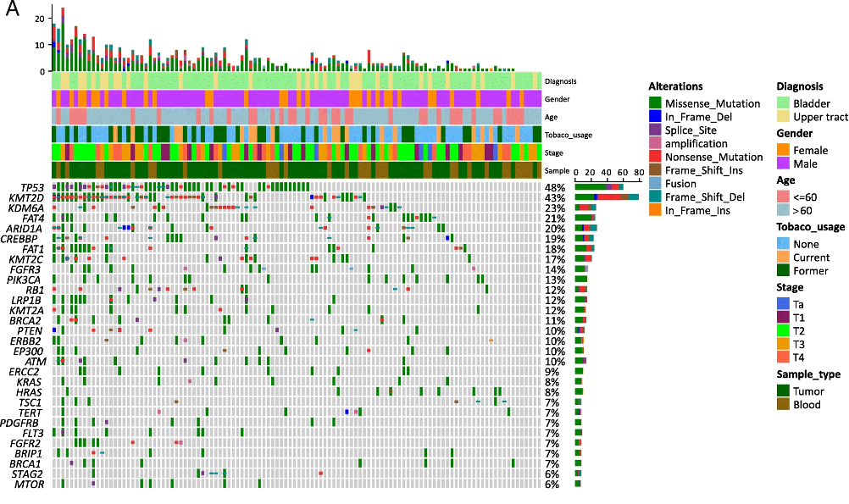Click the 43% value for KMT2D
Image resolution: width=849 pixels, height=504 pixels.
point(555,198)
